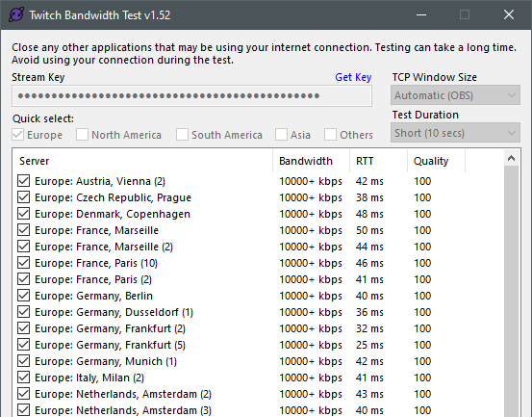The height and width of the screenshot is (417, 532).
Task: Uncheck Europe: Germany, Dusseldorf (1)
Action: click(23, 312)
